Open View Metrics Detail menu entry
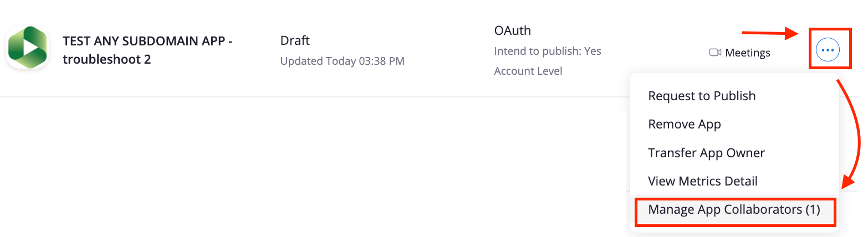The height and width of the screenshot is (237, 868). [702, 181]
